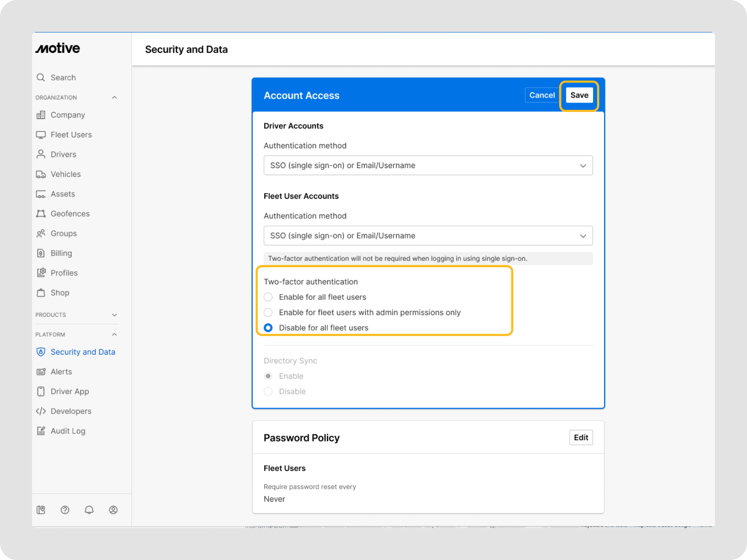Viewport: 747px width, 560px height.
Task: Select Enable for all fleet users
Action: 268,297
